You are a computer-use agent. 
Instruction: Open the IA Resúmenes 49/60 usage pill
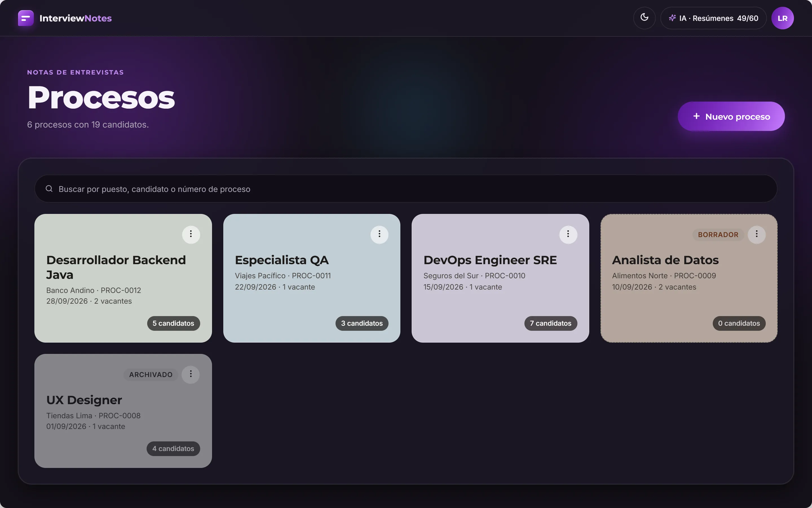(713, 18)
